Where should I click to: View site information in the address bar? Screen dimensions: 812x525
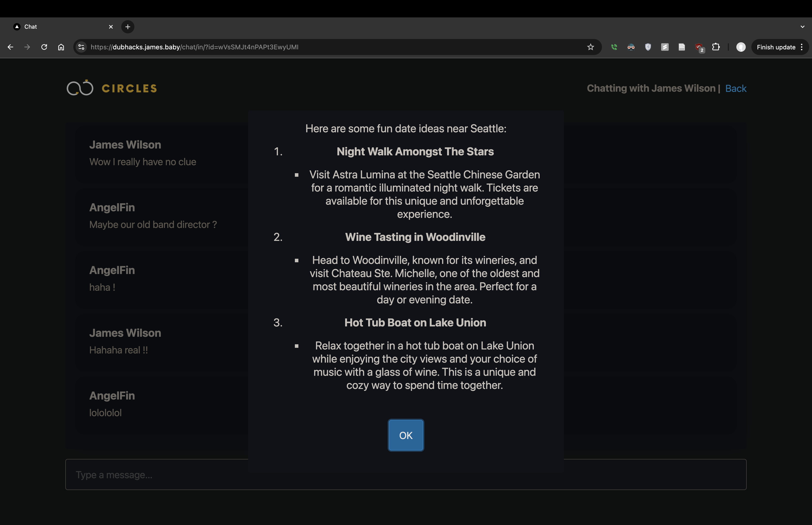(81, 47)
